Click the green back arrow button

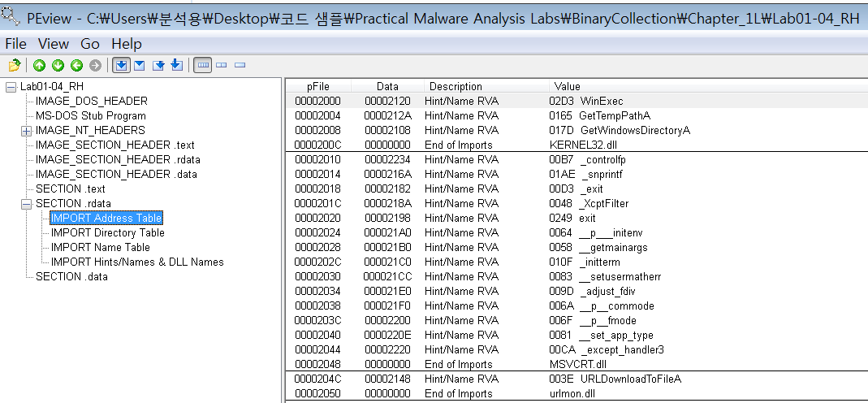[76, 65]
